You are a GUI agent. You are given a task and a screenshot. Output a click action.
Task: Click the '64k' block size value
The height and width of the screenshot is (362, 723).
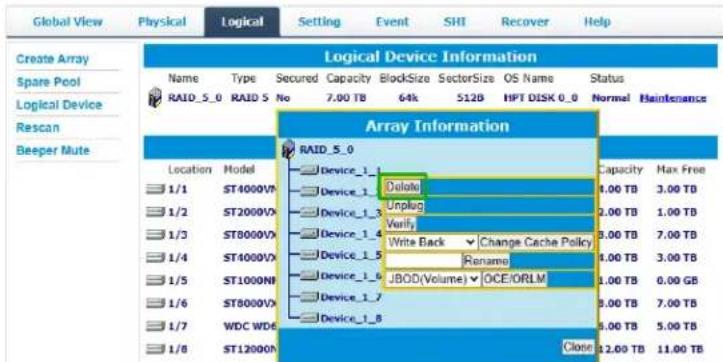pyautogui.click(x=408, y=98)
